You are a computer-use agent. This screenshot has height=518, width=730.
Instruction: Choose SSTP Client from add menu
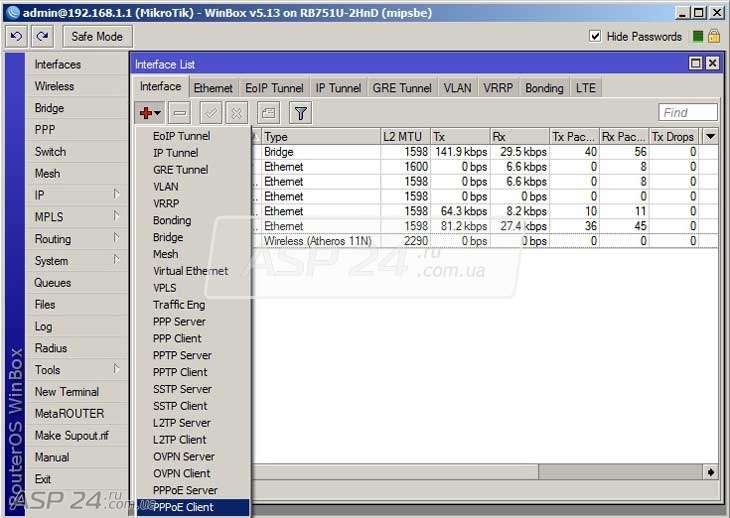193,406
